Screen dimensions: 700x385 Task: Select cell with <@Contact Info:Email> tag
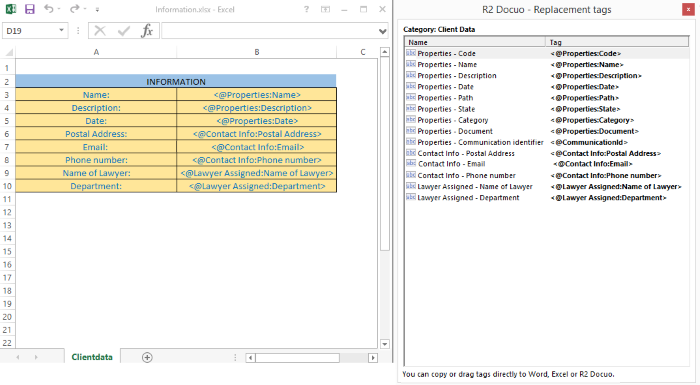257,147
